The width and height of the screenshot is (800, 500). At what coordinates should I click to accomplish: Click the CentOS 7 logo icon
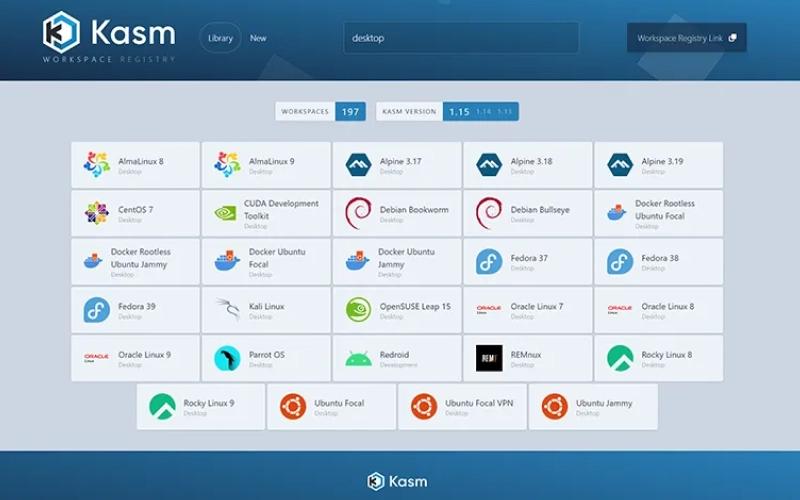pos(96,213)
